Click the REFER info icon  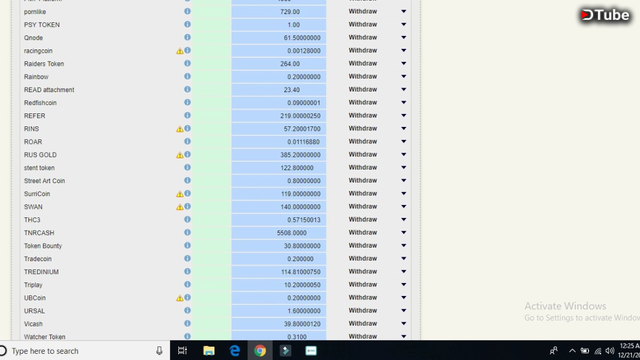click(x=187, y=116)
